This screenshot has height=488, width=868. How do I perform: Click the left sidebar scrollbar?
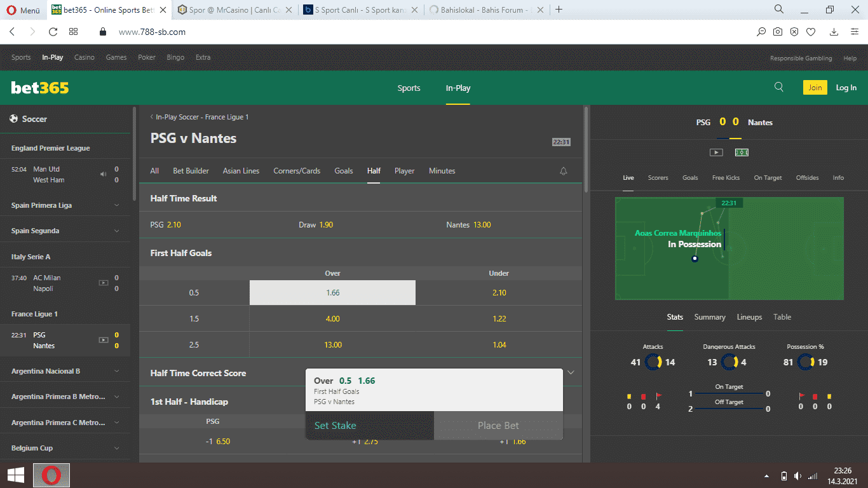click(x=134, y=154)
